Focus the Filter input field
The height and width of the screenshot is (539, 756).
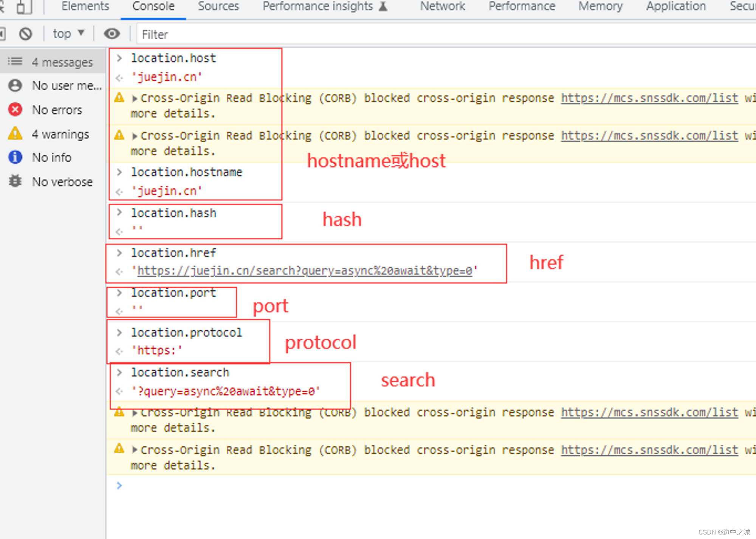(446, 34)
